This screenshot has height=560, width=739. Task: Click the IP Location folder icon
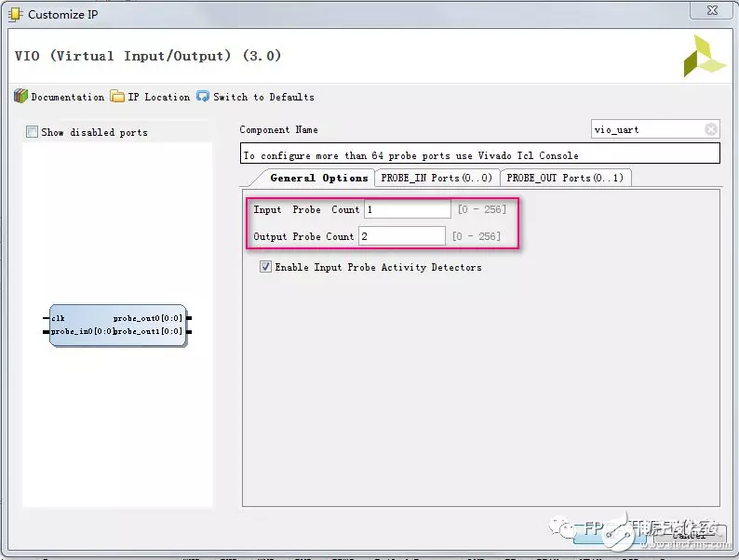coord(117,96)
